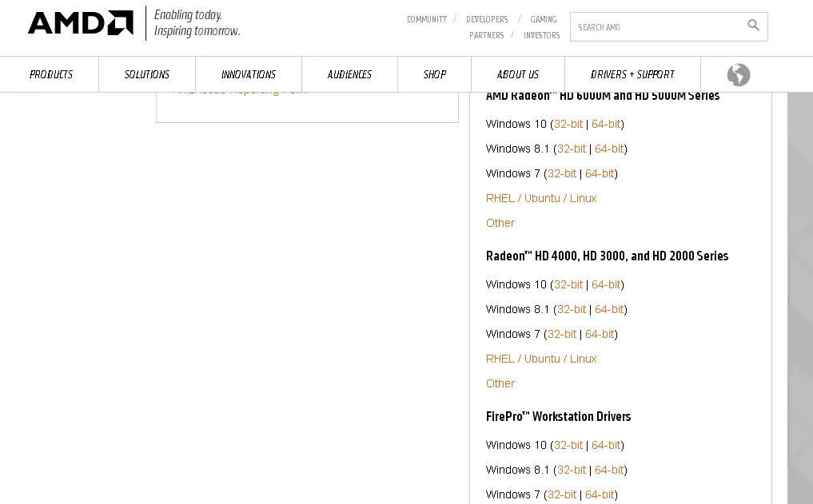
Task: Open the Shop menu
Action: [x=435, y=74]
